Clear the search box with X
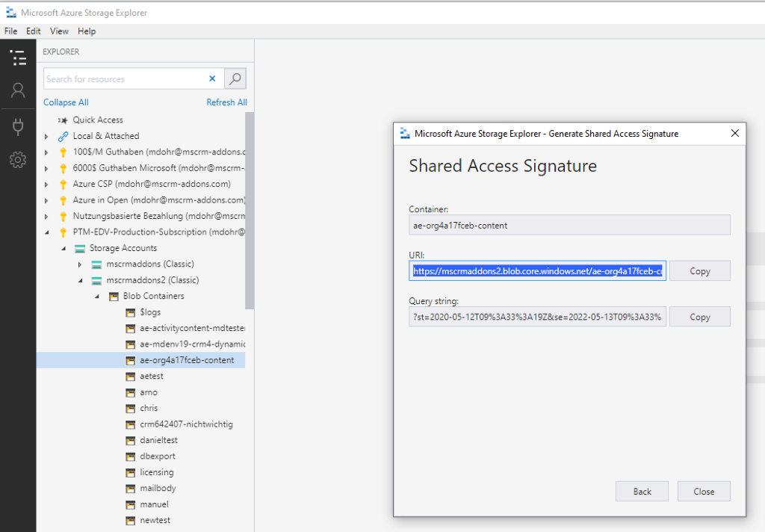Screen dimensions: 765x532 pos(212,78)
